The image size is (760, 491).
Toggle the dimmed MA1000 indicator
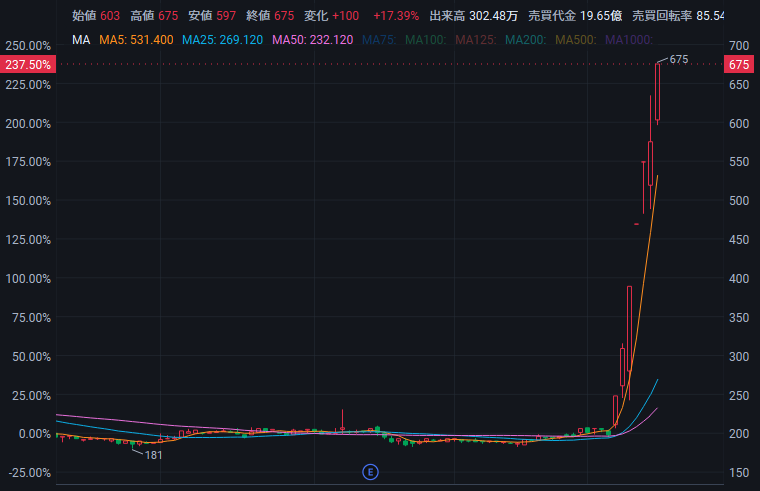pos(629,40)
